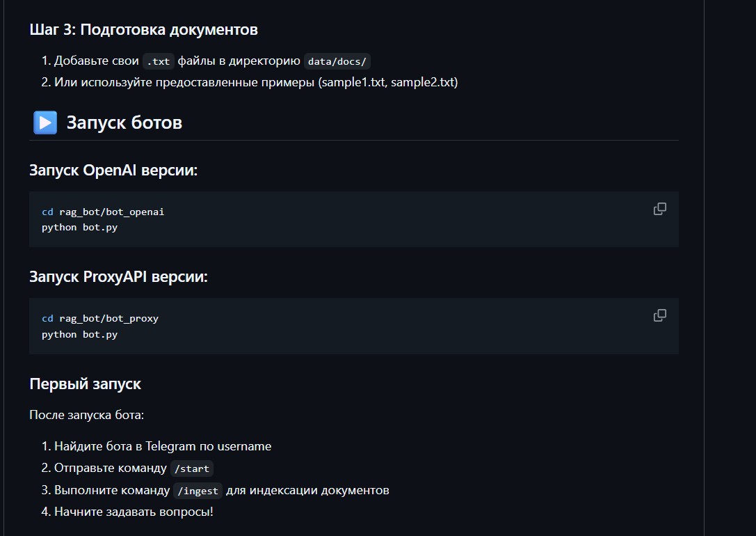Click the cd rag_bot/bot_proxy code line
Screen dimensions: 756x536
coord(100,318)
